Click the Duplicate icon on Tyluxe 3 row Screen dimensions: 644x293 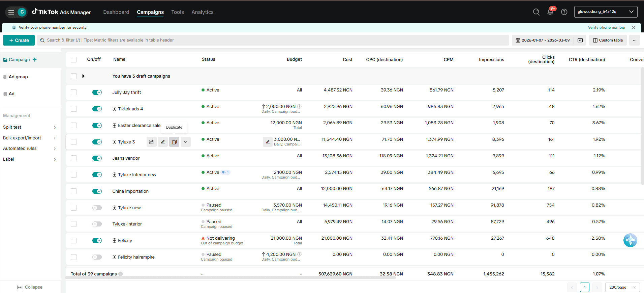[x=174, y=142]
